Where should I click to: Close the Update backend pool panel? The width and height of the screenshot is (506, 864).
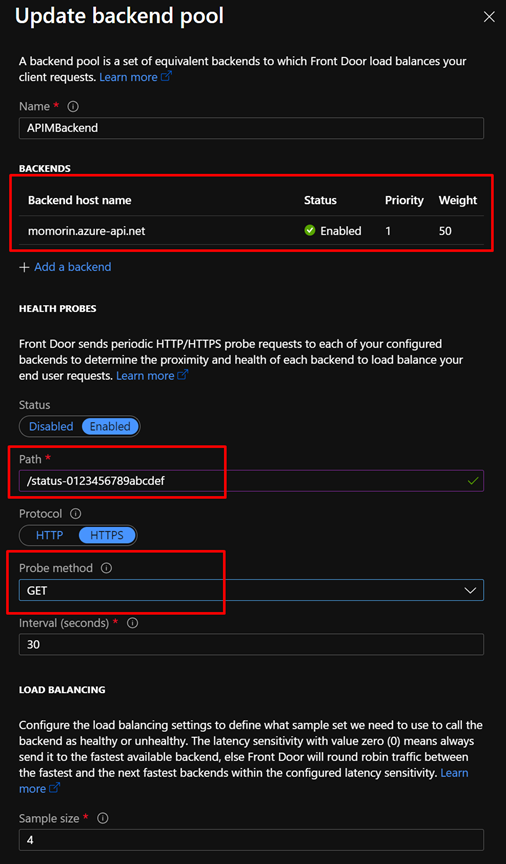(488, 17)
